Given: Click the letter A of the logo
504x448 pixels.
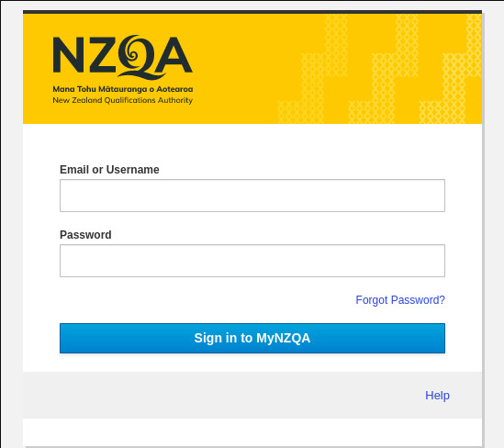Looking at the screenshot, I should pyautogui.click(x=174, y=55).
